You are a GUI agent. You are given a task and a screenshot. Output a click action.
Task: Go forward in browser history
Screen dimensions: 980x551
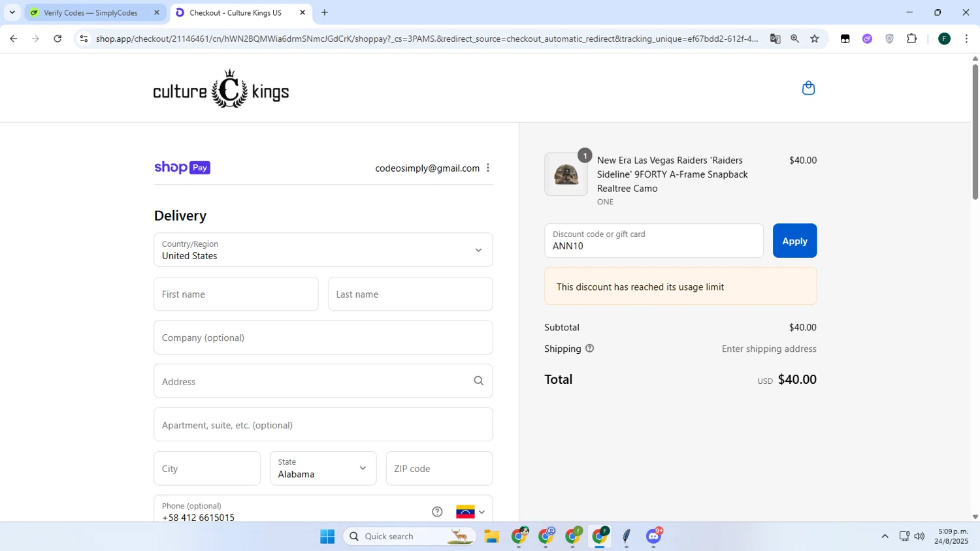[x=35, y=39]
